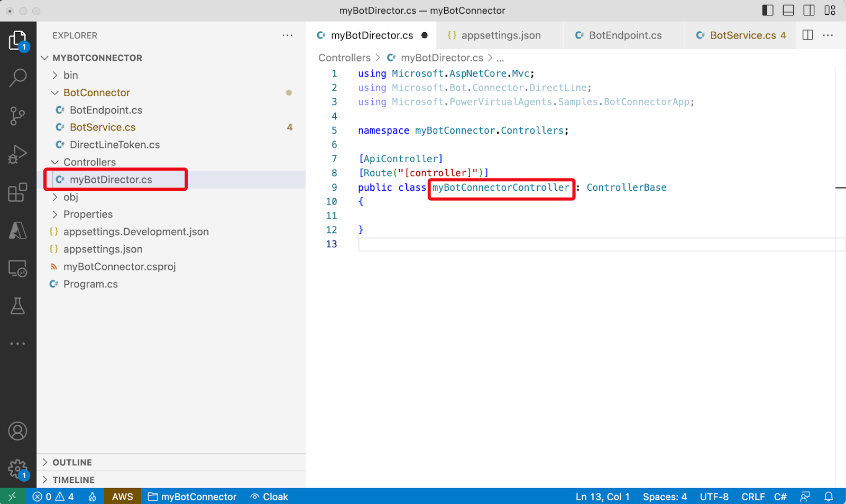Change indentation via Spaces: 4
The height and width of the screenshot is (504, 846).
665,497
